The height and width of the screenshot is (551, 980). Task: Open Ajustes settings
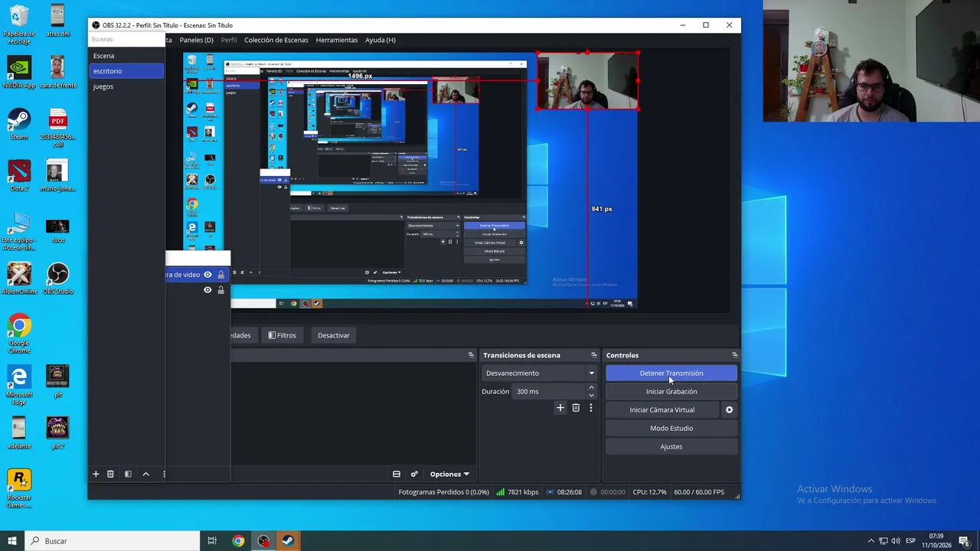click(x=671, y=447)
